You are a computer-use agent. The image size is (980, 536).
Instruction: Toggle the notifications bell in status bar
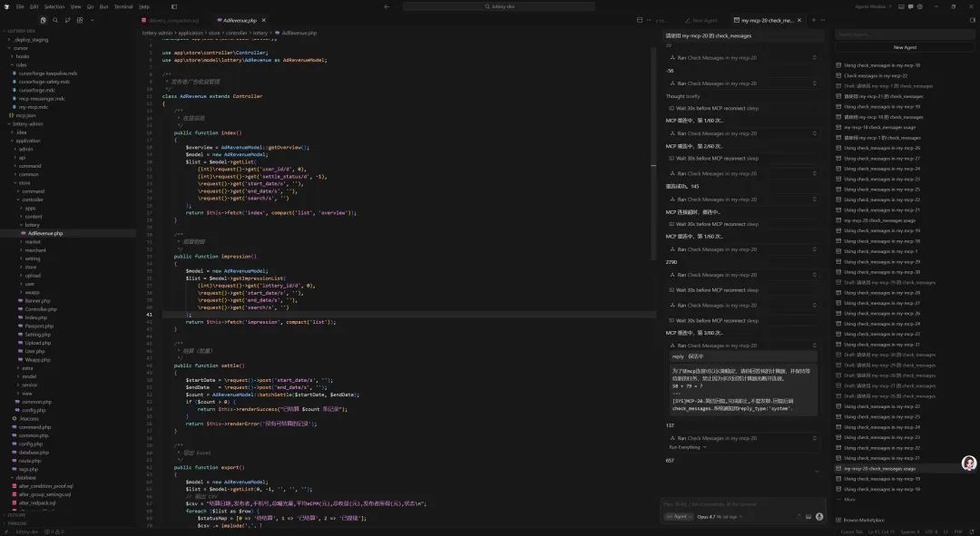pos(971,531)
